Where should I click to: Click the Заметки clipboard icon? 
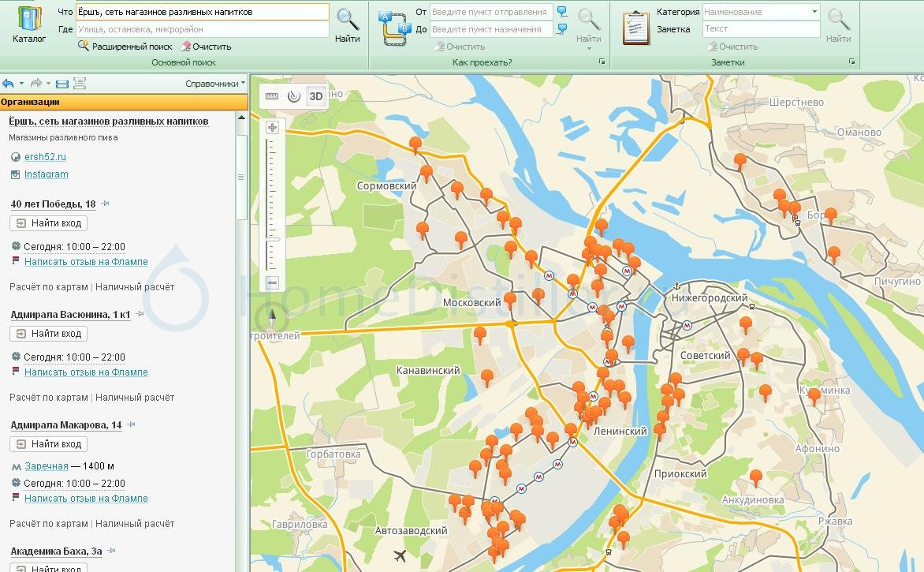point(636,28)
